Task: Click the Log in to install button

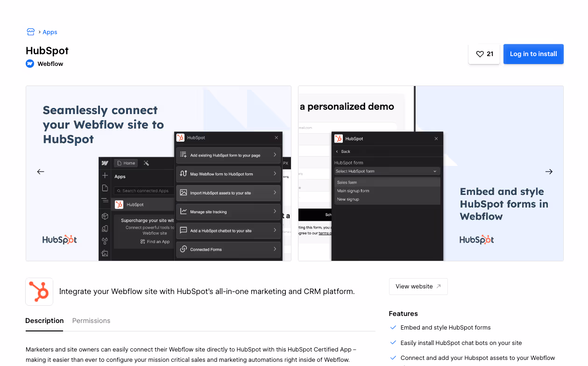Action: tap(533, 54)
